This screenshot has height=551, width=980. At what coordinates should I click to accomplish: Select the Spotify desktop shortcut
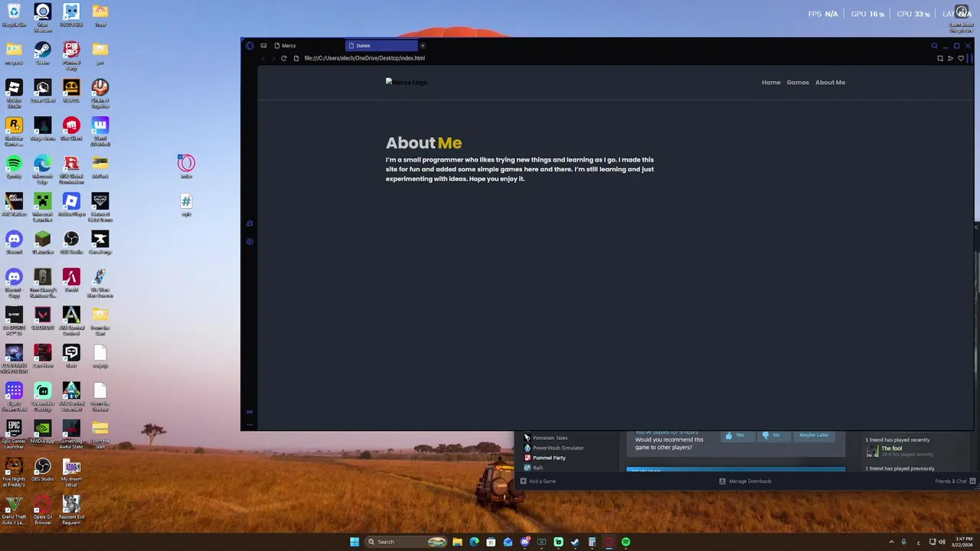[x=14, y=167]
